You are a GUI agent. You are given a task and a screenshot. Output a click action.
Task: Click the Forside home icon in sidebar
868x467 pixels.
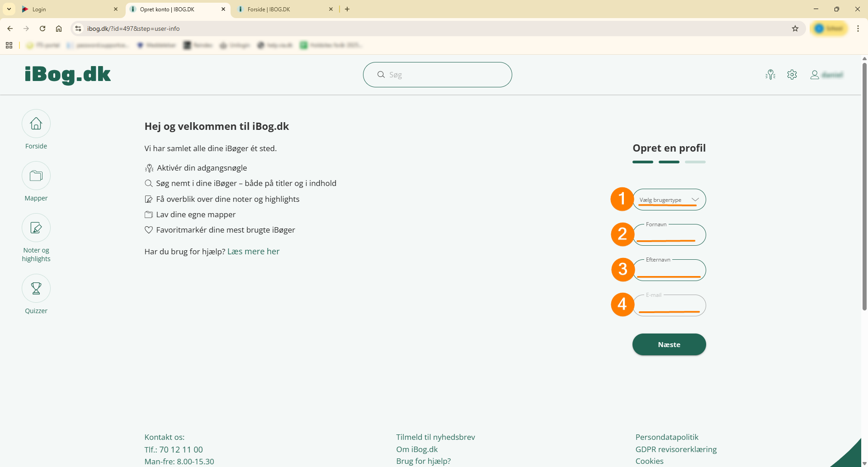[36, 124]
